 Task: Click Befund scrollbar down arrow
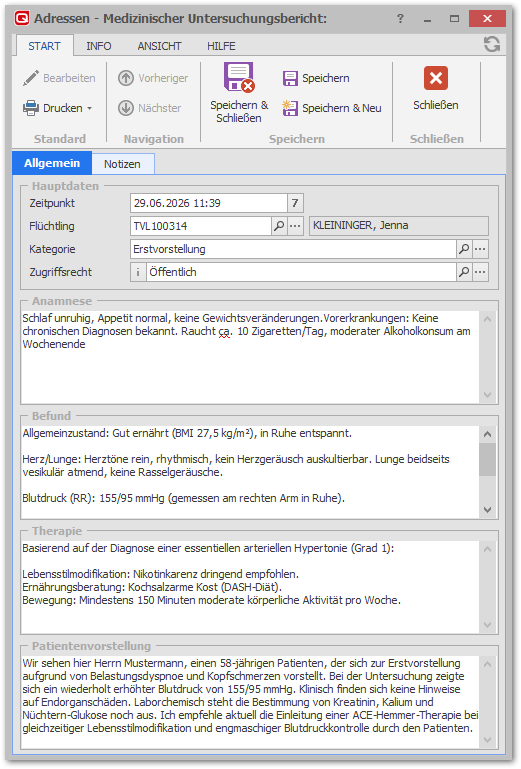(x=488, y=510)
